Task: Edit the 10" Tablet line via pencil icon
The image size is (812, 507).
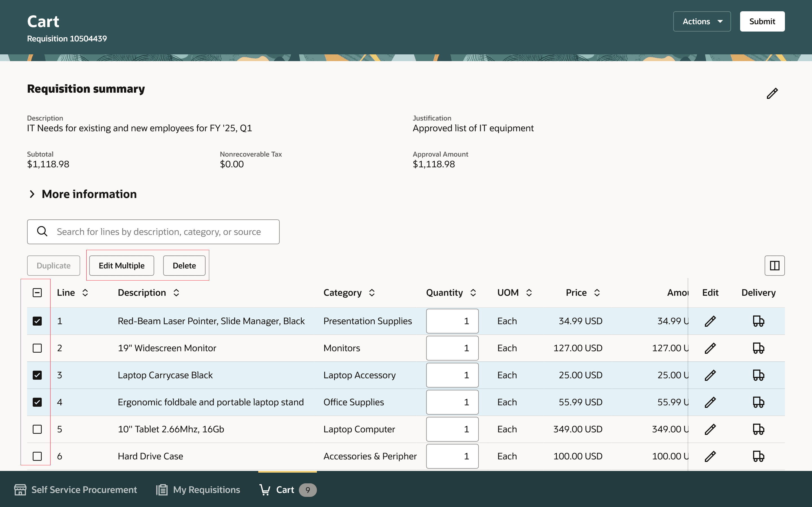Action: tap(710, 429)
